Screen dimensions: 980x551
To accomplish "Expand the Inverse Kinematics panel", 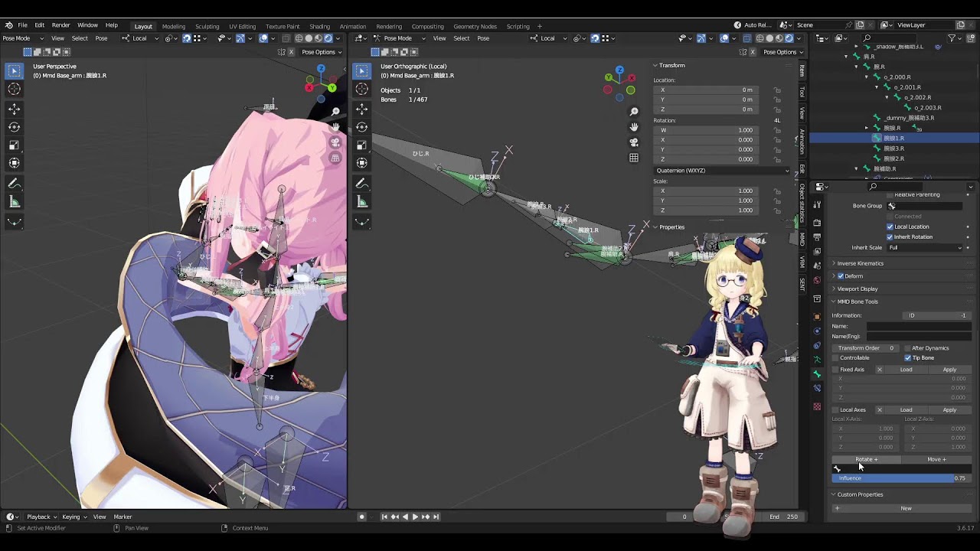I will click(860, 263).
